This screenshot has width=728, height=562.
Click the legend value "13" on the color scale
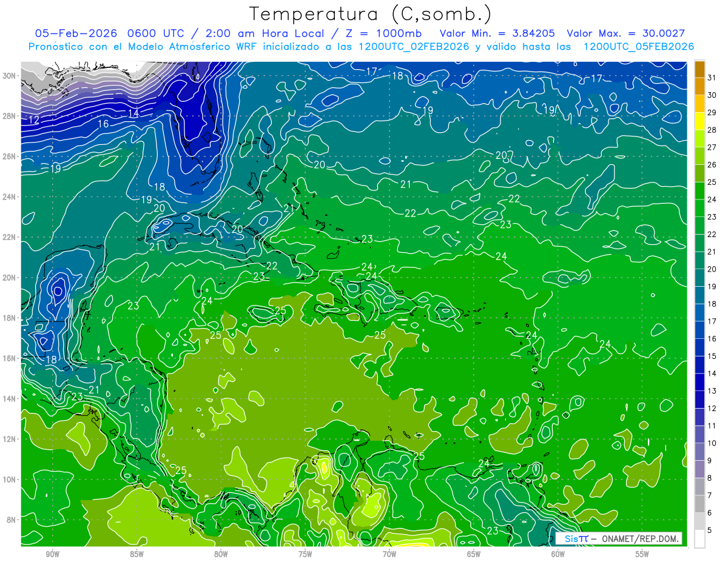point(712,391)
